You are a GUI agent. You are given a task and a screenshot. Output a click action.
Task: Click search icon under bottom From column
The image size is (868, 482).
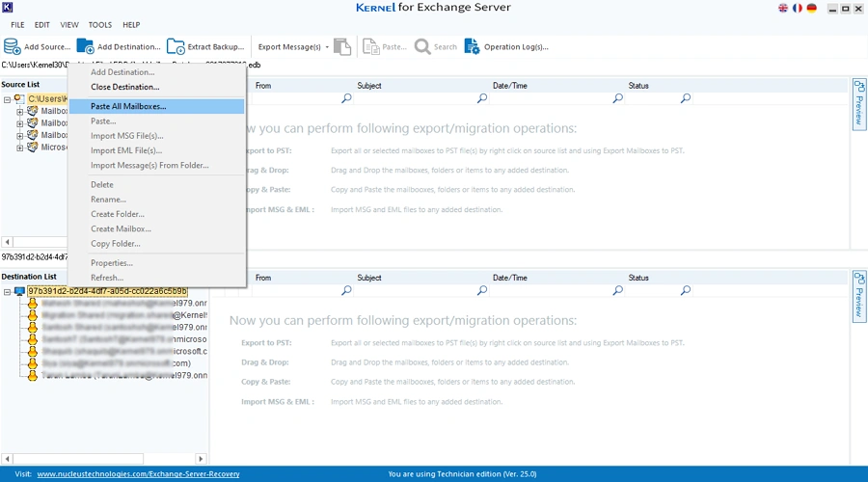coord(346,290)
